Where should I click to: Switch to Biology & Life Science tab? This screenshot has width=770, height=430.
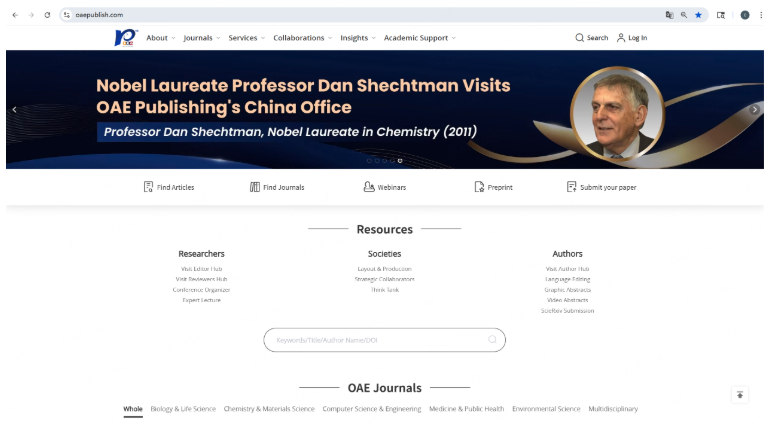(x=183, y=409)
